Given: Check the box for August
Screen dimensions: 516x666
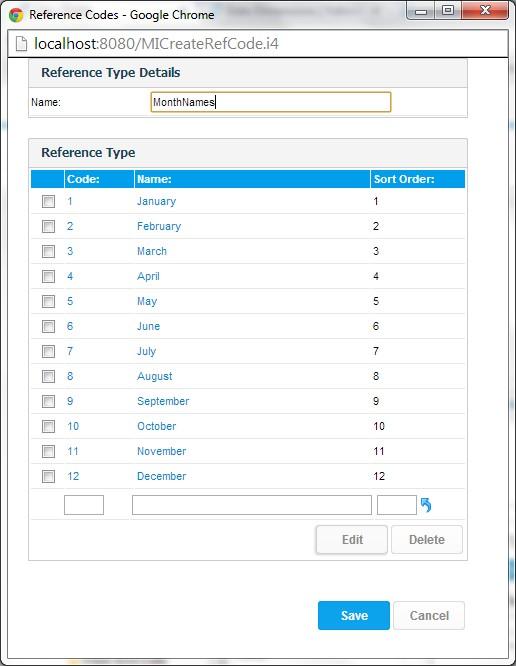Looking at the screenshot, I should click(x=48, y=376).
